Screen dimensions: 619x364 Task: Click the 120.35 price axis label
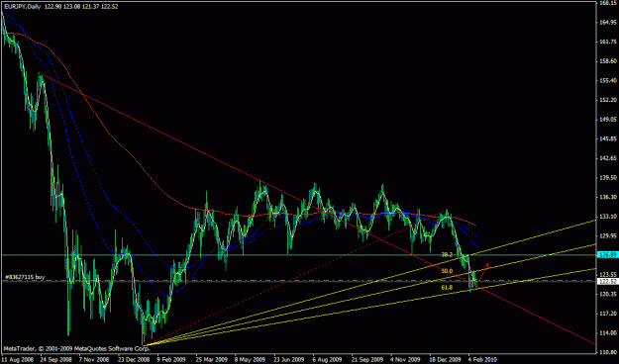608,294
